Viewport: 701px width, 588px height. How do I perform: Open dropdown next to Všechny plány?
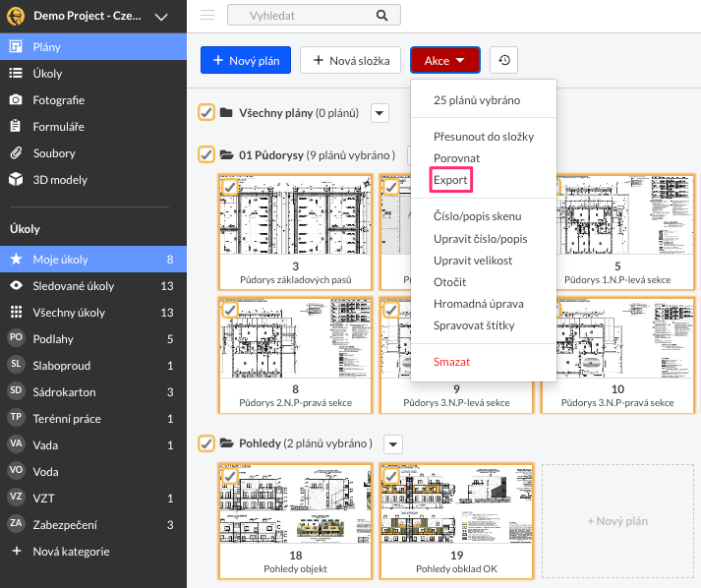point(380,113)
